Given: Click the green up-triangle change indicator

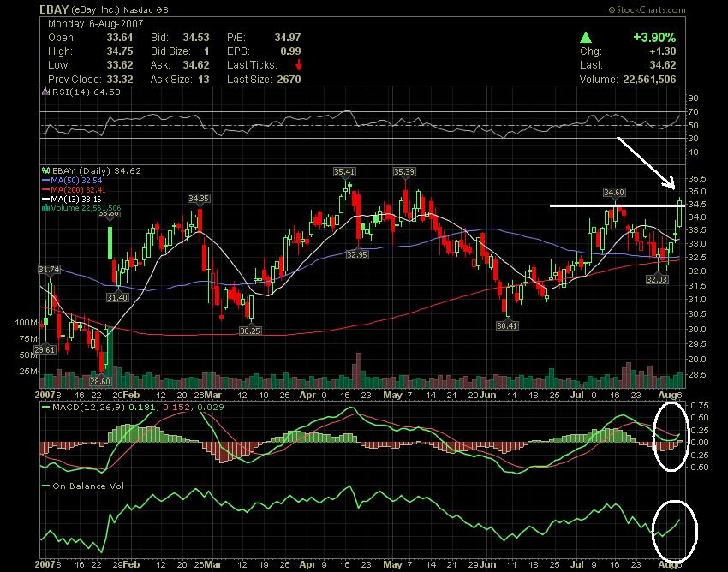Looking at the screenshot, I should click(586, 38).
